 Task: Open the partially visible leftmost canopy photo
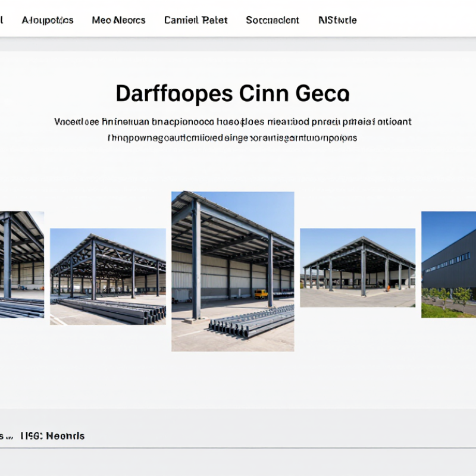tap(22, 265)
